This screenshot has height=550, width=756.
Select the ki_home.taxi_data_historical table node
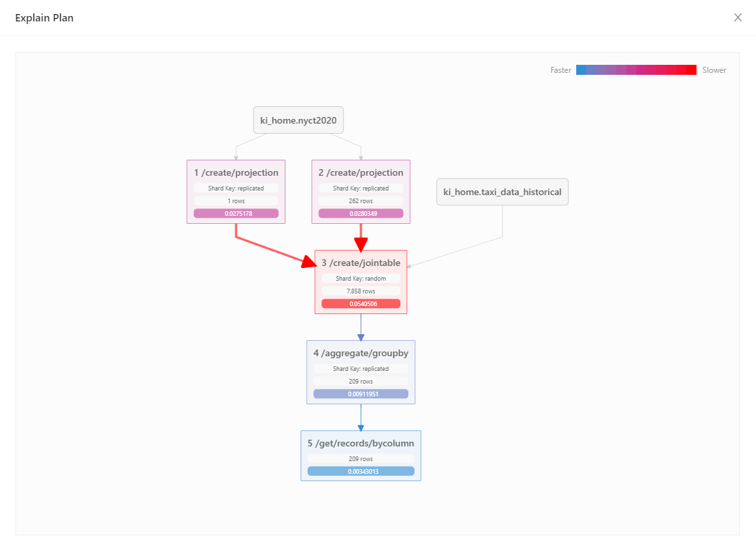[x=502, y=192]
